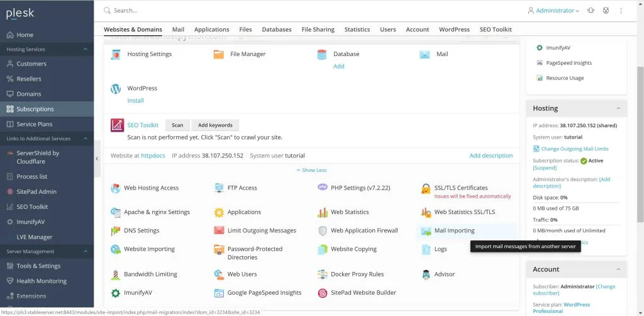Screen dimensions: 644x316
Task: Click the Install link under WordPress
Action: (136, 101)
